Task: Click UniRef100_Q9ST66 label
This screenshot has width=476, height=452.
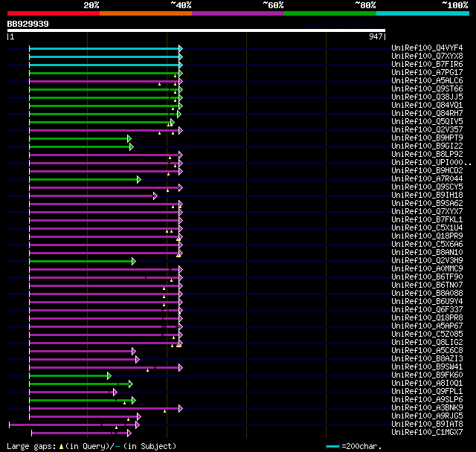Action: [x=427, y=89]
